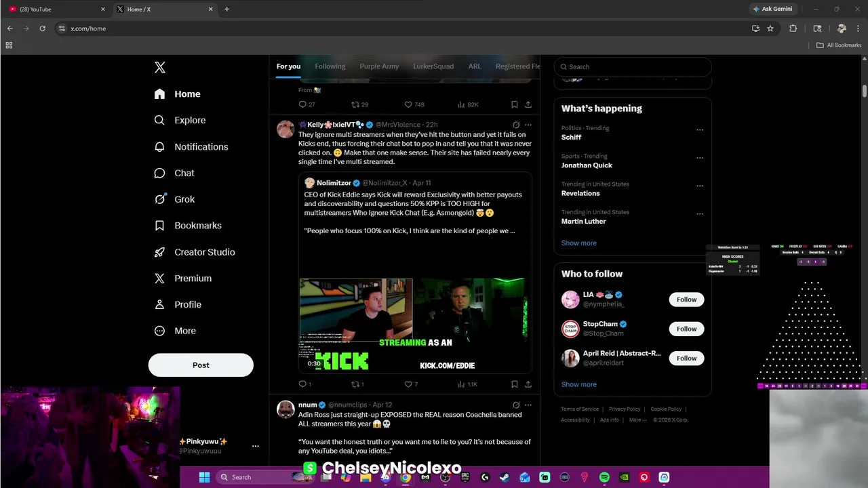Bookmark the top post with 748 likes
Viewport: 868px width, 488px height.
(514, 104)
